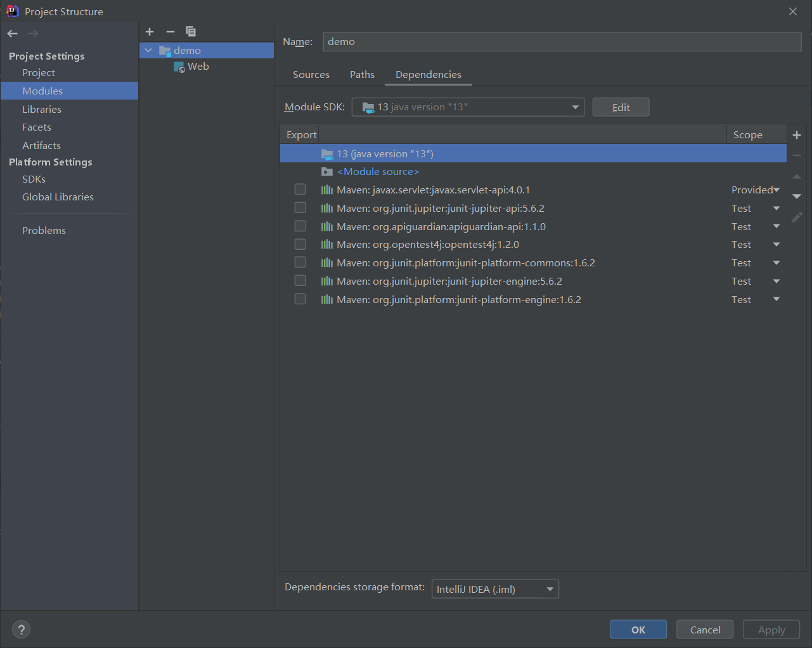Image resolution: width=812 pixels, height=648 pixels.
Task: Edit dependency with pencil icon
Action: 797,217
